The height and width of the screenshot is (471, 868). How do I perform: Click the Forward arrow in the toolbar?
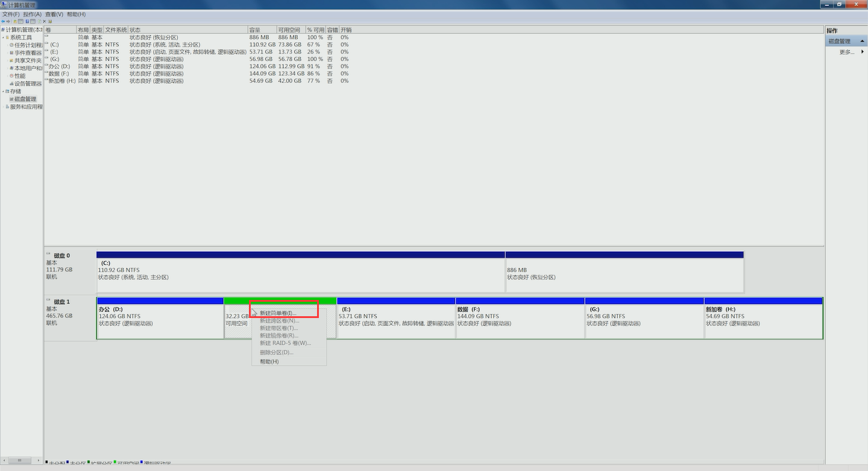pyautogui.click(x=8, y=21)
